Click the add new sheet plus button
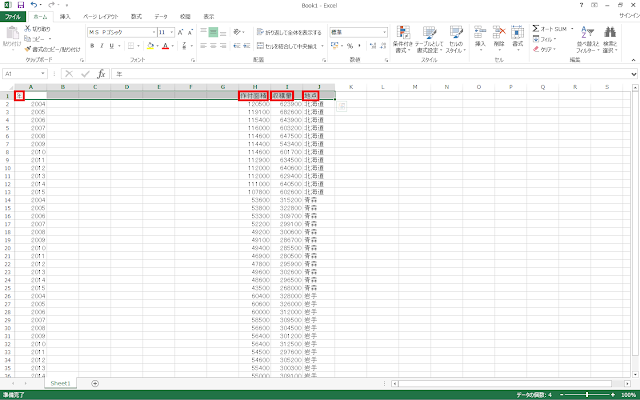640x400 pixels. pos(95,382)
